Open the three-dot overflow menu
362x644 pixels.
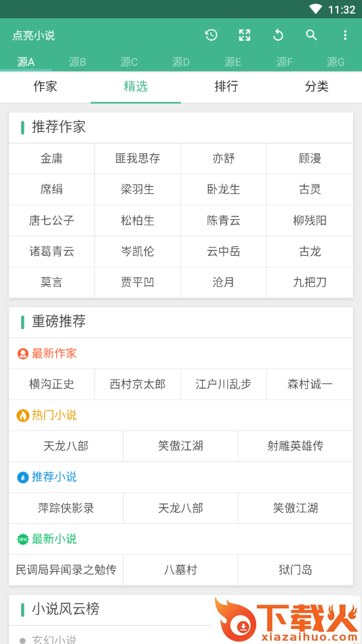[345, 35]
